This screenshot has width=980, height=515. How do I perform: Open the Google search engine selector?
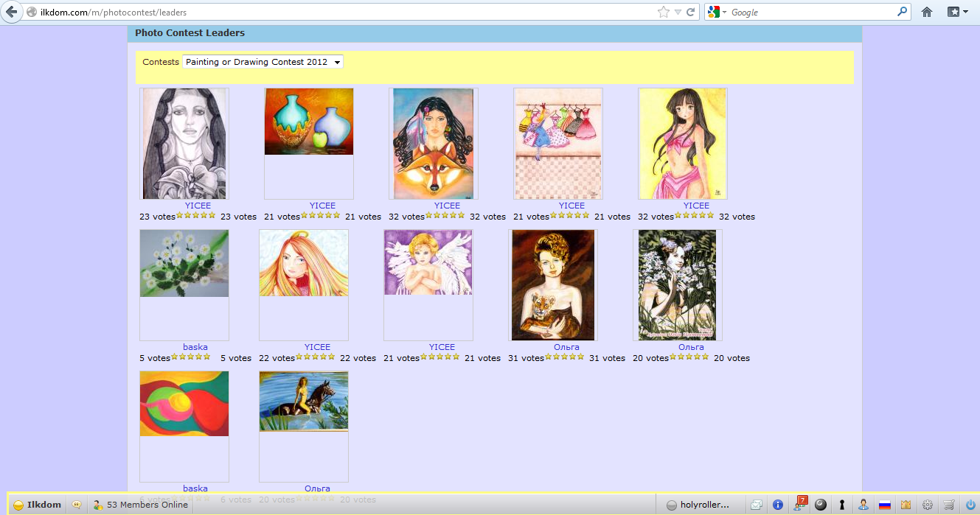(x=717, y=12)
